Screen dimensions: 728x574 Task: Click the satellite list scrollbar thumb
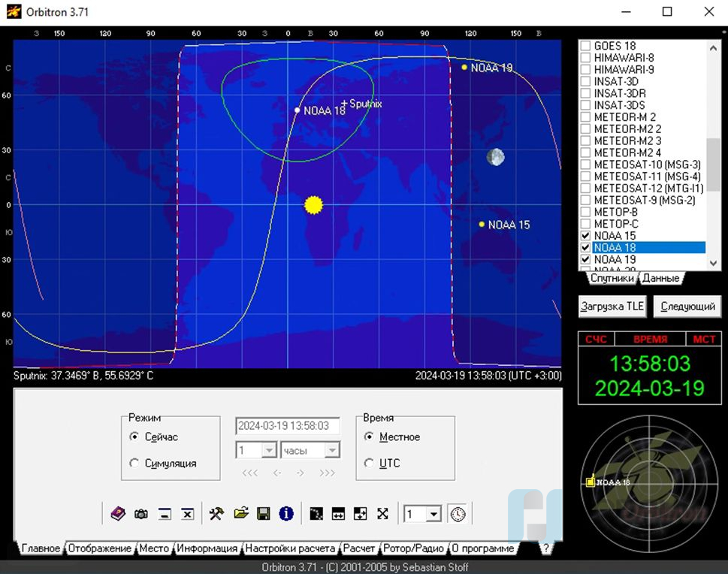tap(712, 164)
